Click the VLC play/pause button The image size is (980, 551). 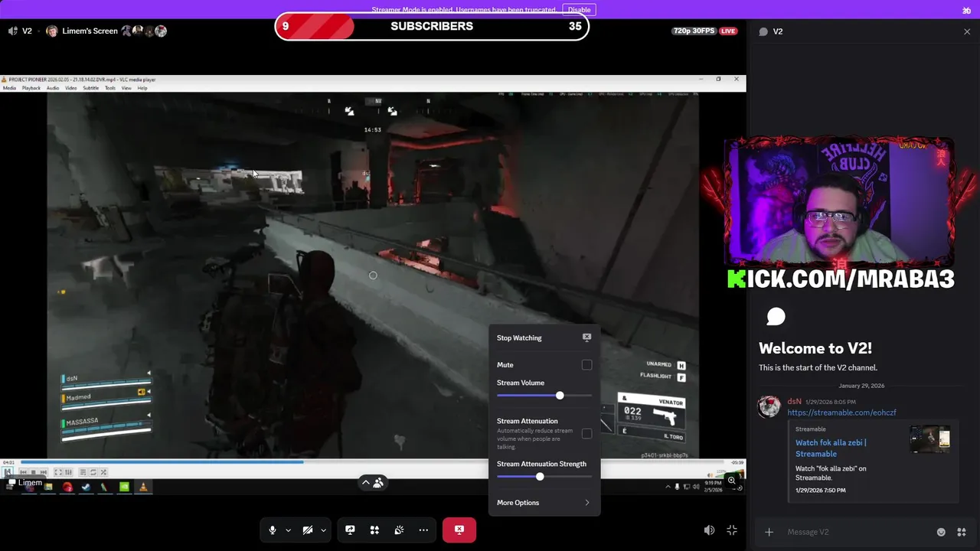[8, 472]
